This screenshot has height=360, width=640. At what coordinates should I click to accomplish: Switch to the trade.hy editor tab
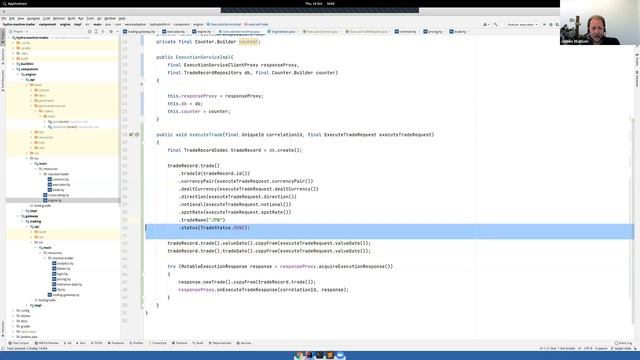[x=458, y=31]
